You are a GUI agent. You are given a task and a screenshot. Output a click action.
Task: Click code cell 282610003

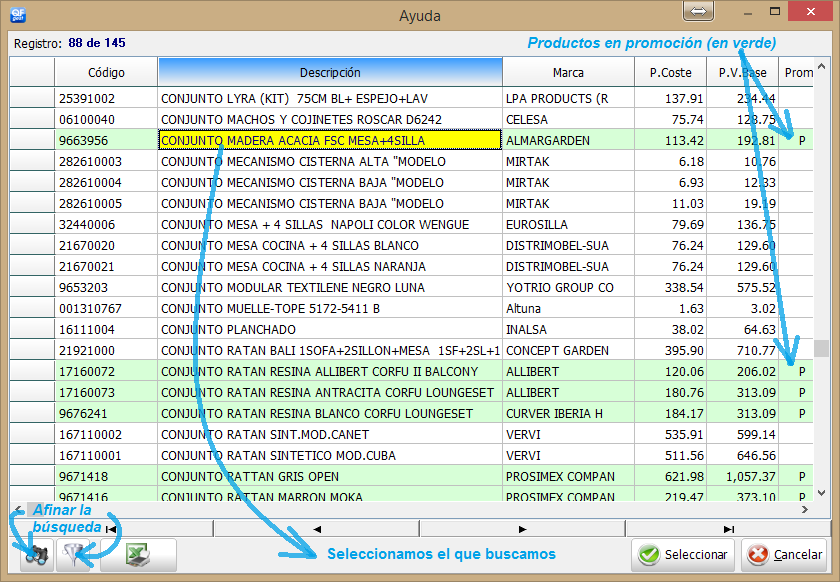pos(106,161)
